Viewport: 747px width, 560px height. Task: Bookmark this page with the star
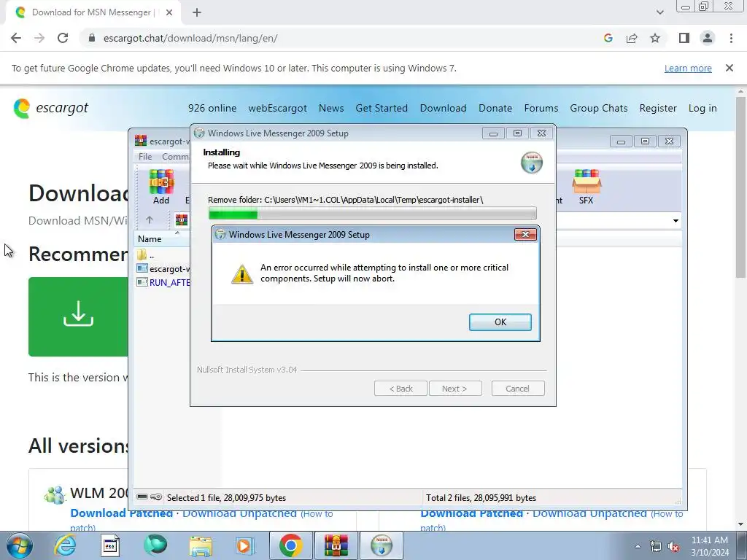point(655,38)
